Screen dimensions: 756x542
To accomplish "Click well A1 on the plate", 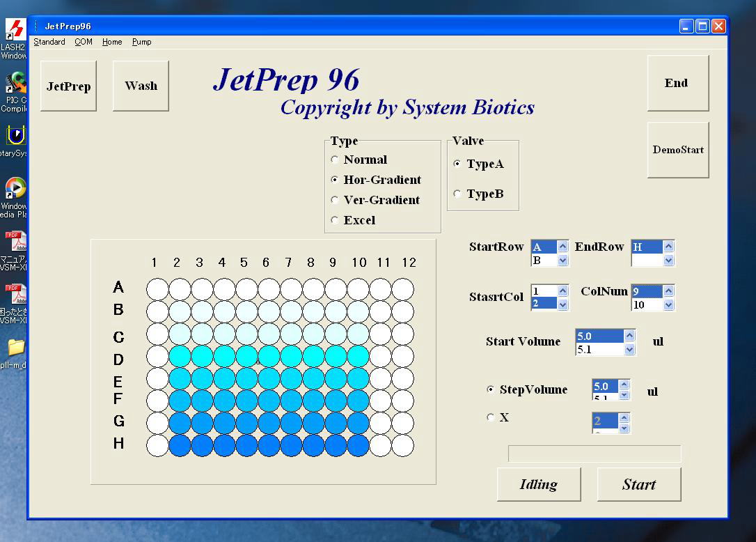I will 157,290.
